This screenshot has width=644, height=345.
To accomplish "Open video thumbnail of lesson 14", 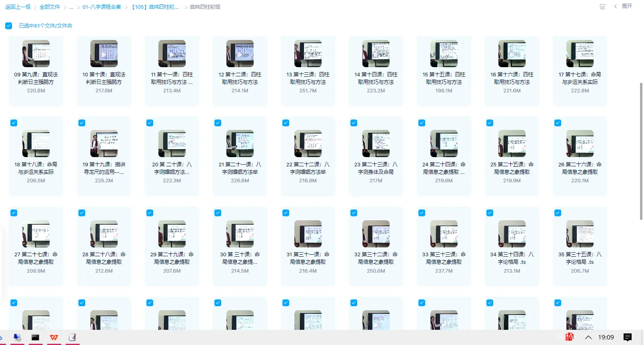I will (x=376, y=54).
